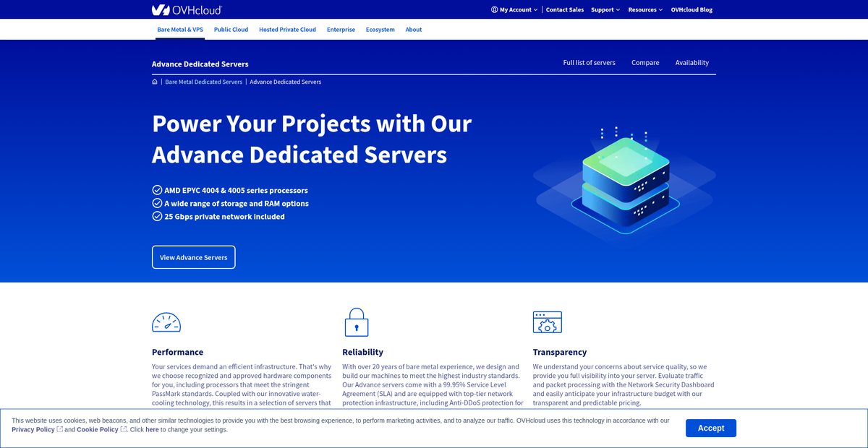The width and height of the screenshot is (868, 448).
Task: Select the Ecosystem menu item
Action: tap(380, 30)
